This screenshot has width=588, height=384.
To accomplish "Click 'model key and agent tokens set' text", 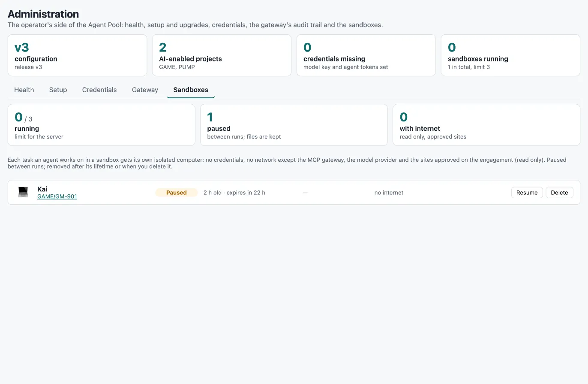I will [x=346, y=67].
